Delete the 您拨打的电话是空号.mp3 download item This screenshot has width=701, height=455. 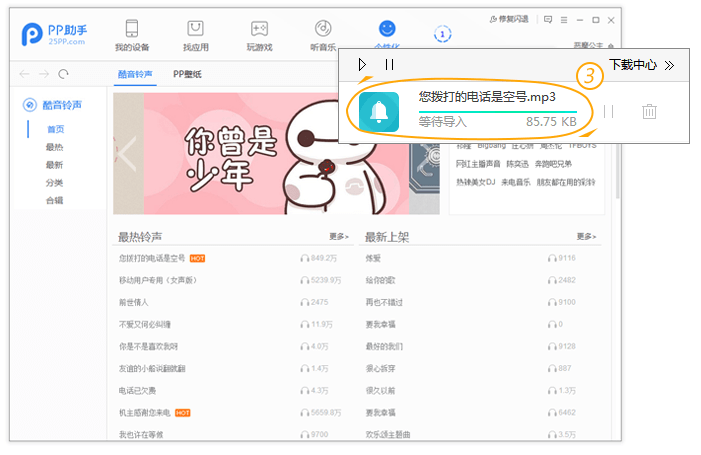(649, 111)
